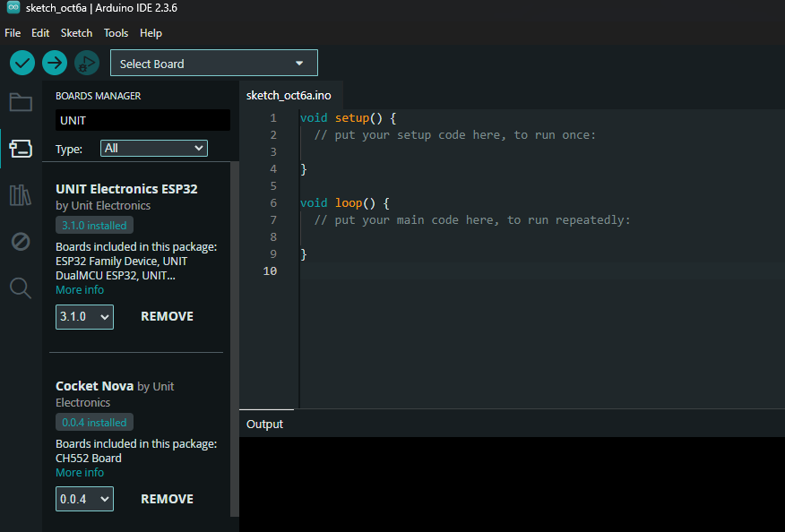785x532 pixels.
Task: Open the Type filter dropdown set to All
Action: point(154,148)
